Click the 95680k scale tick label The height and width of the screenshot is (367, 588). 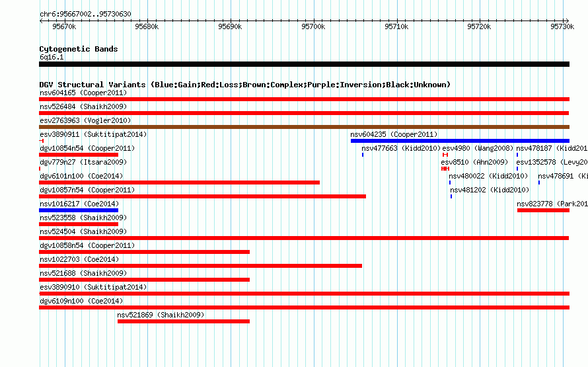click(147, 26)
